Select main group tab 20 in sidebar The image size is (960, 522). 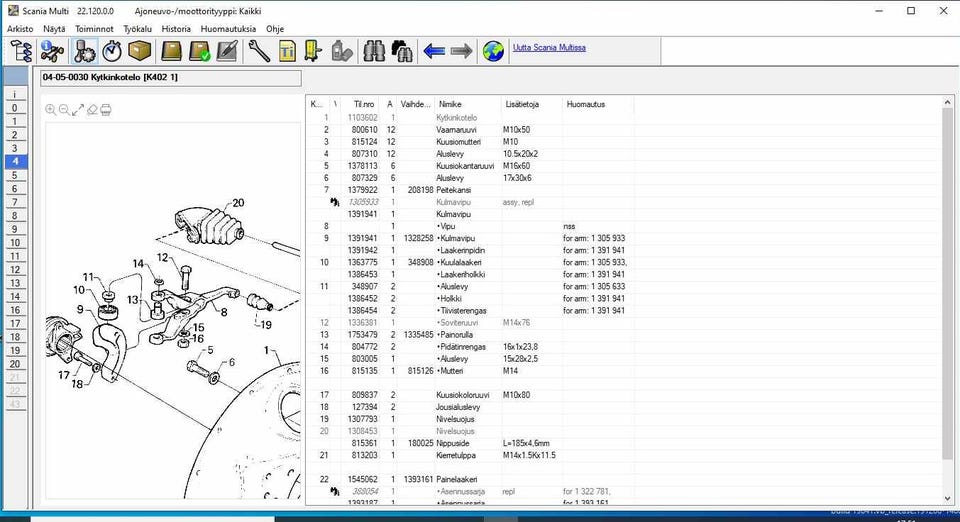coord(15,364)
